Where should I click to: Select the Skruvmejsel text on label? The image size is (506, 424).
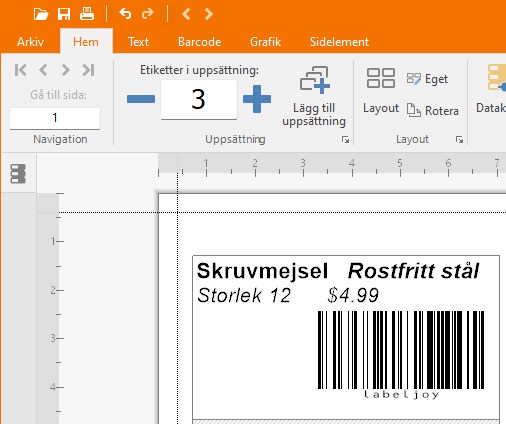[x=262, y=271]
